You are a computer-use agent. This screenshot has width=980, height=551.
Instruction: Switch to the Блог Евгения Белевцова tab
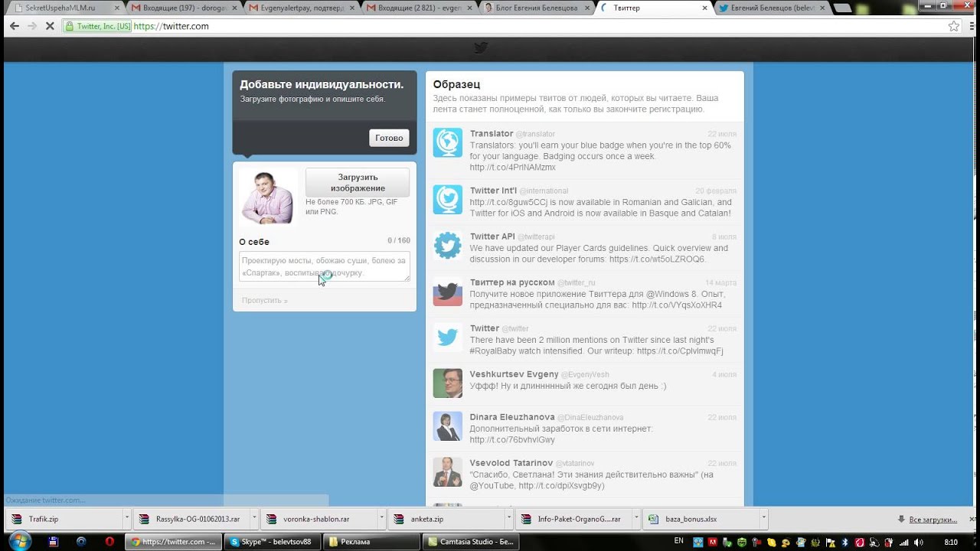(x=536, y=8)
